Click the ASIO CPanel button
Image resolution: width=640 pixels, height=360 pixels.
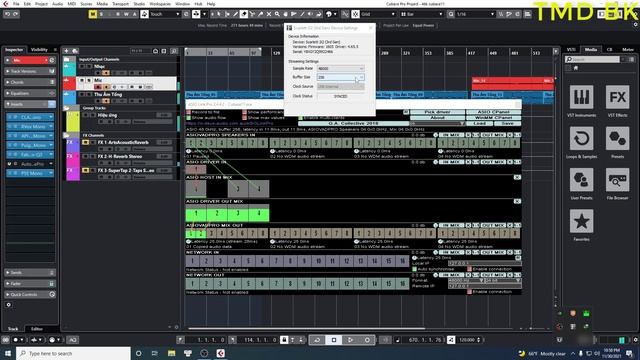tap(493, 112)
